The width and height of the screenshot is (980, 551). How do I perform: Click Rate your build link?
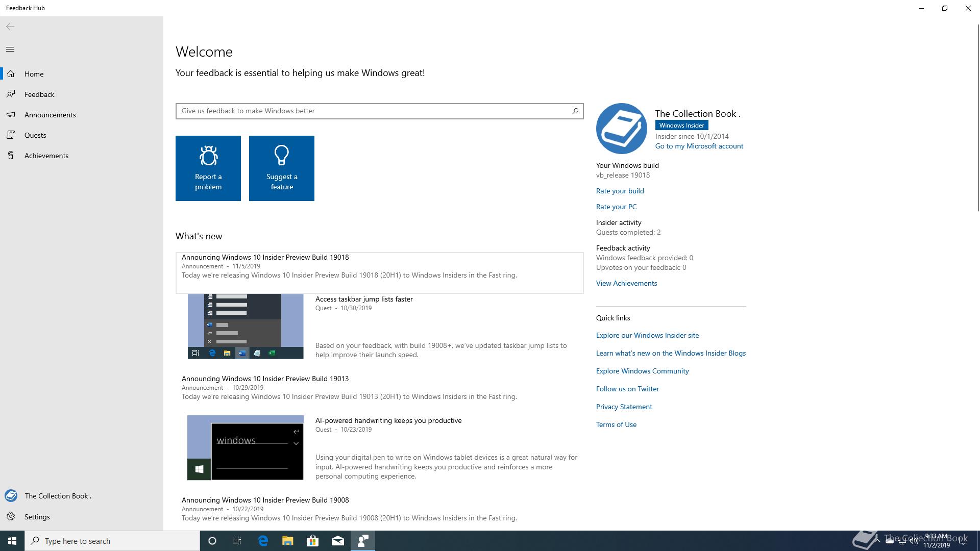coord(620,191)
